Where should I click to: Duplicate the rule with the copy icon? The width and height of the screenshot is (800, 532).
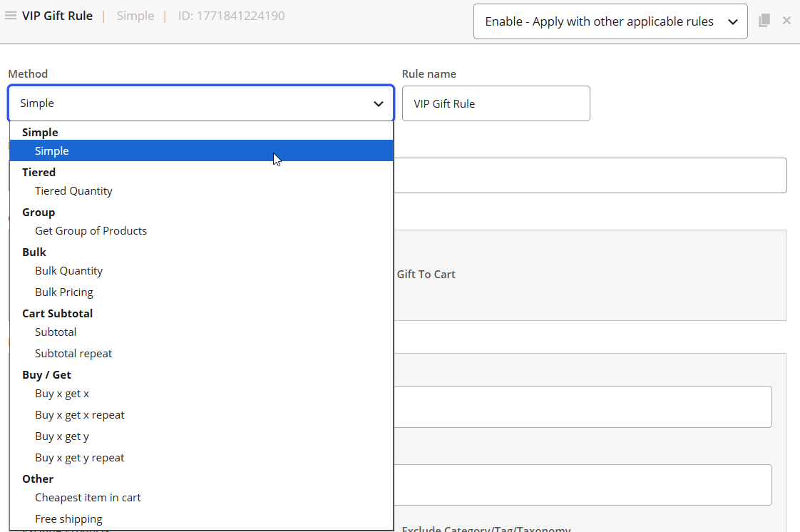coord(764,21)
